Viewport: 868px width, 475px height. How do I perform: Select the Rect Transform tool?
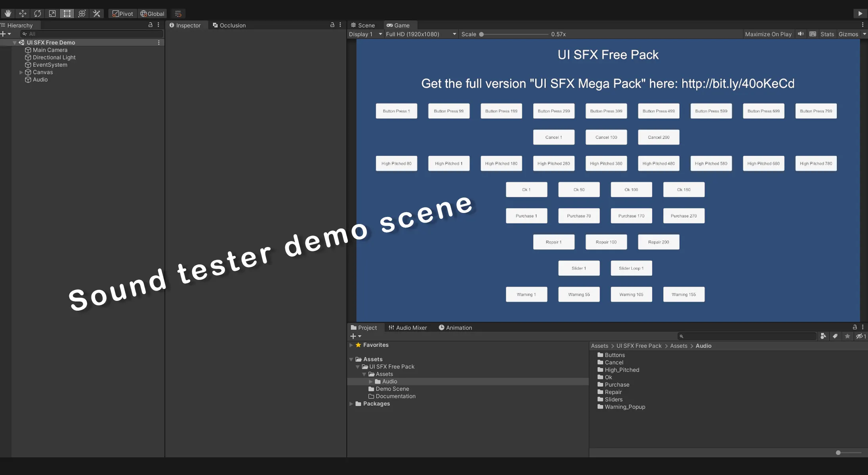[x=67, y=13]
